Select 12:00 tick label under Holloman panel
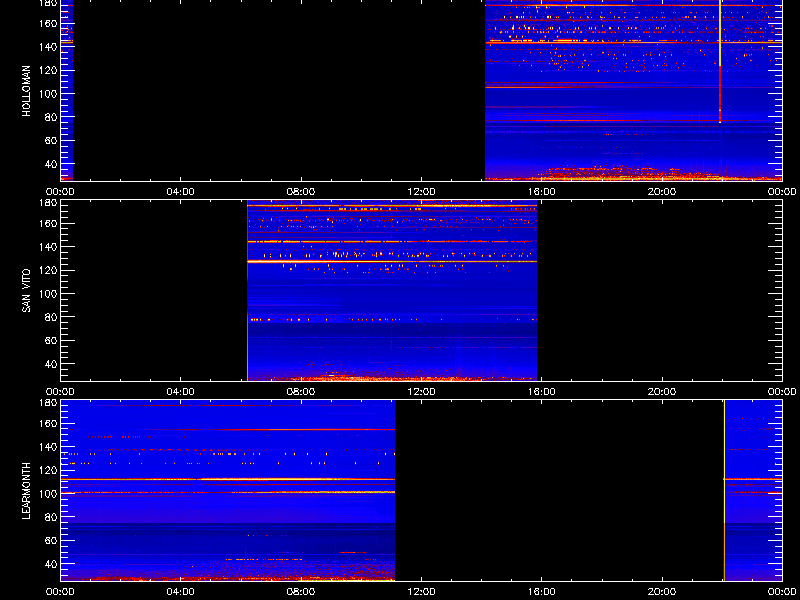800x600 pixels. [421, 192]
